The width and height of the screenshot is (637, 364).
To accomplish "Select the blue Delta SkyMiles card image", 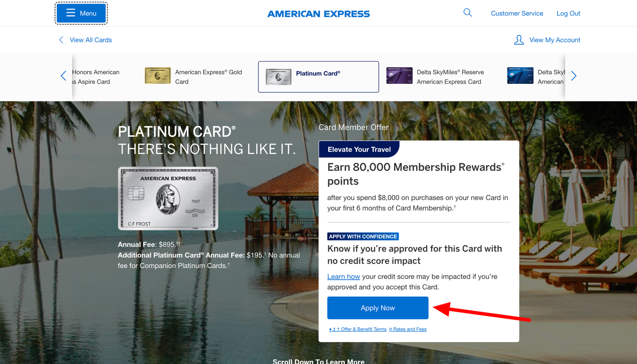I will [x=520, y=75].
